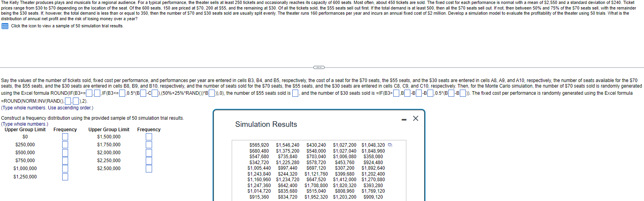Select the $244,320 simulation value
The width and height of the screenshot is (644, 201).
(x=288, y=174)
